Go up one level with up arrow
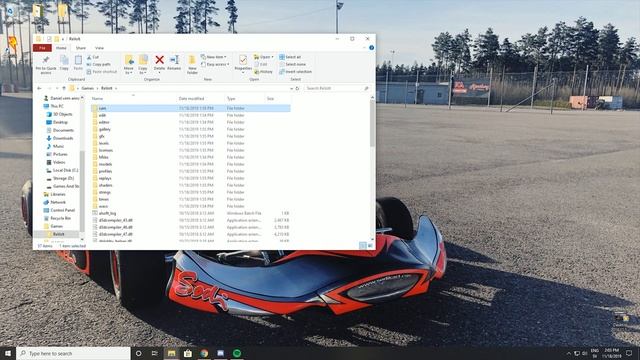 tap(64, 88)
